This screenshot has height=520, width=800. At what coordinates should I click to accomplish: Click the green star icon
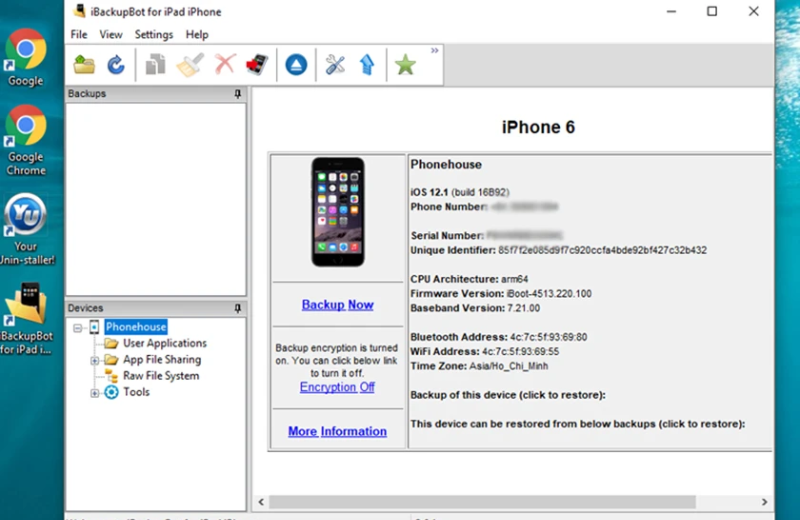click(x=405, y=65)
